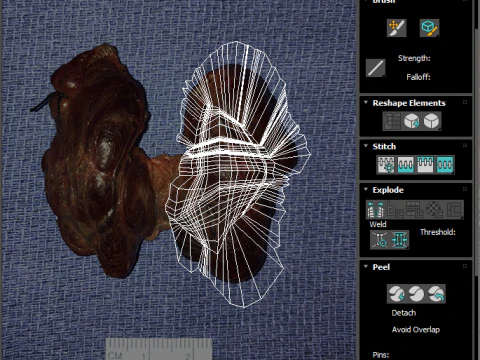Image resolution: width=480 pixels, height=360 pixels.
Task: Collapse the Peel rollout arrow
Action: click(366, 267)
